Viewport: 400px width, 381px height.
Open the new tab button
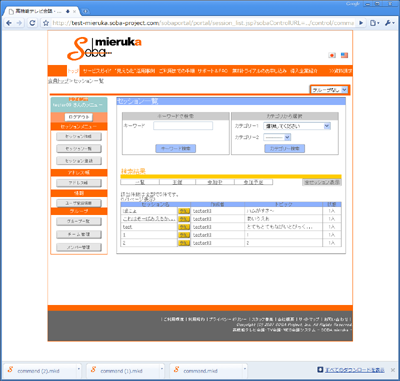(x=85, y=11)
